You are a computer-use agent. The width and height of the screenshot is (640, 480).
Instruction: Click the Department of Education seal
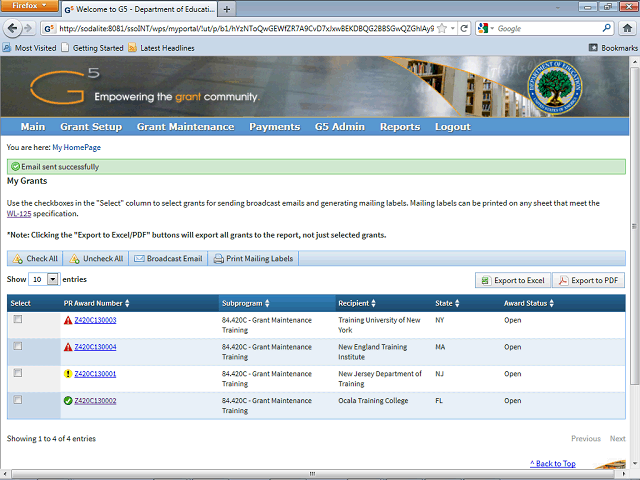554,87
